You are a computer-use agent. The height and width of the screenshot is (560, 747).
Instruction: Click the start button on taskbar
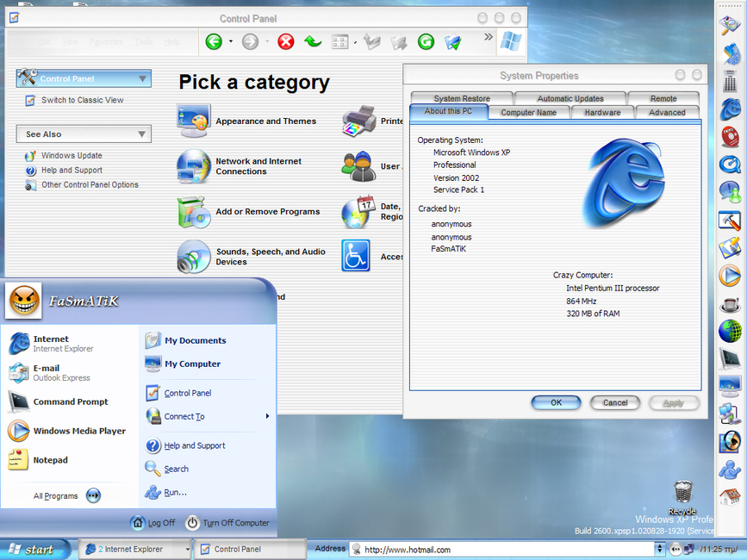34,549
